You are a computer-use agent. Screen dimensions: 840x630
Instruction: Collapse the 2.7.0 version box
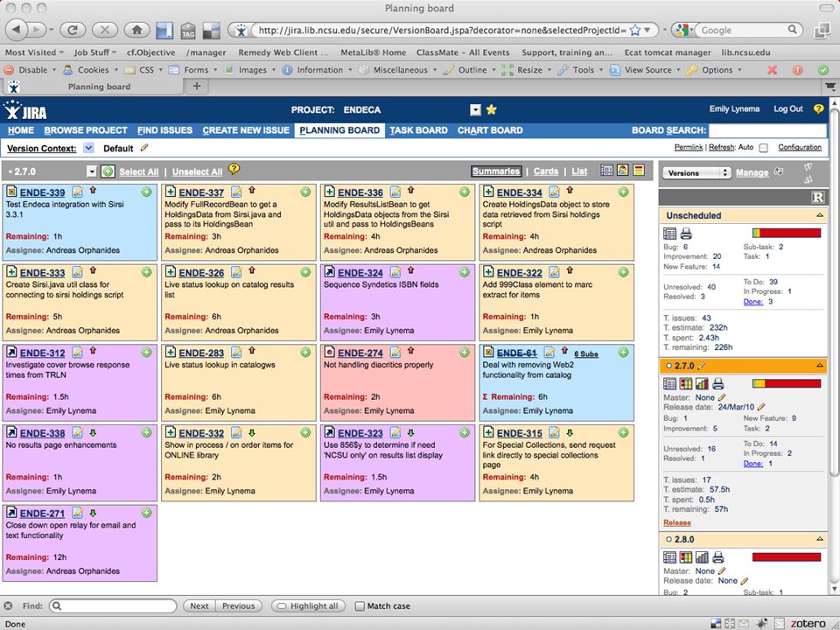pos(820,365)
